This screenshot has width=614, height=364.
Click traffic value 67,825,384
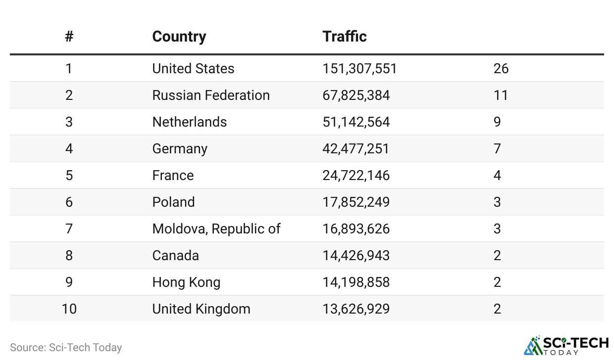pos(356,95)
